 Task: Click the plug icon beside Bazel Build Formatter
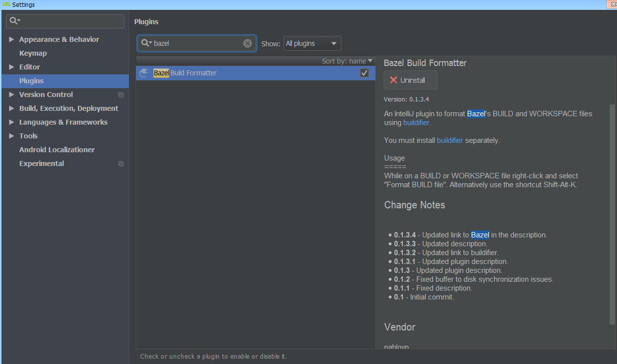point(144,73)
